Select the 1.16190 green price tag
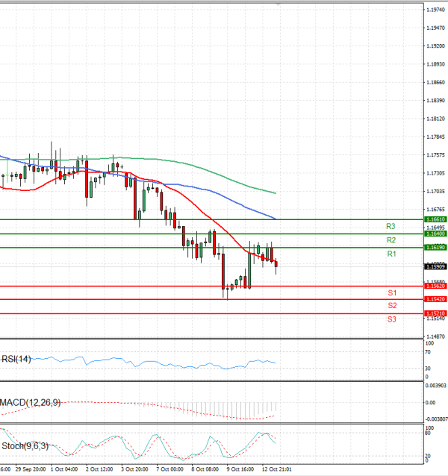 [435, 247]
